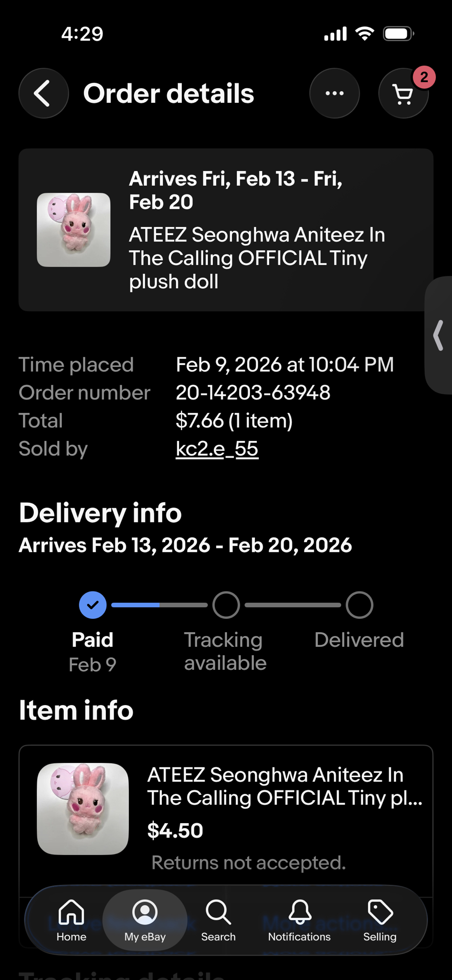Open the three-dot more options menu
The width and height of the screenshot is (452, 980).
pos(334,93)
